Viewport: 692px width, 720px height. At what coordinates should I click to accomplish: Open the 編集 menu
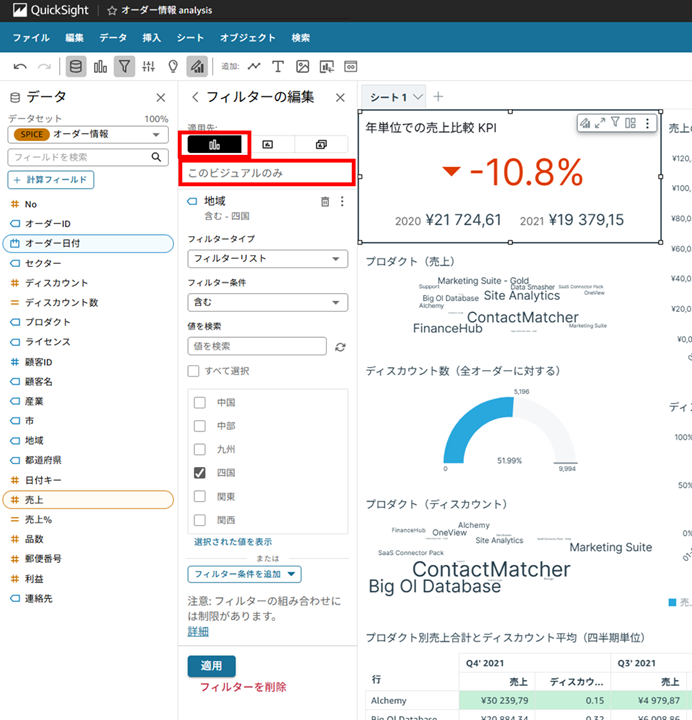74,38
